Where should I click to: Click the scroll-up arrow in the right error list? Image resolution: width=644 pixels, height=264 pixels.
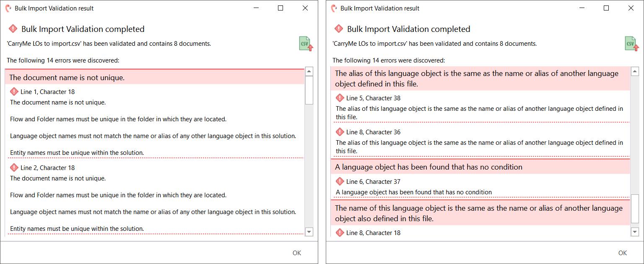[635, 71]
